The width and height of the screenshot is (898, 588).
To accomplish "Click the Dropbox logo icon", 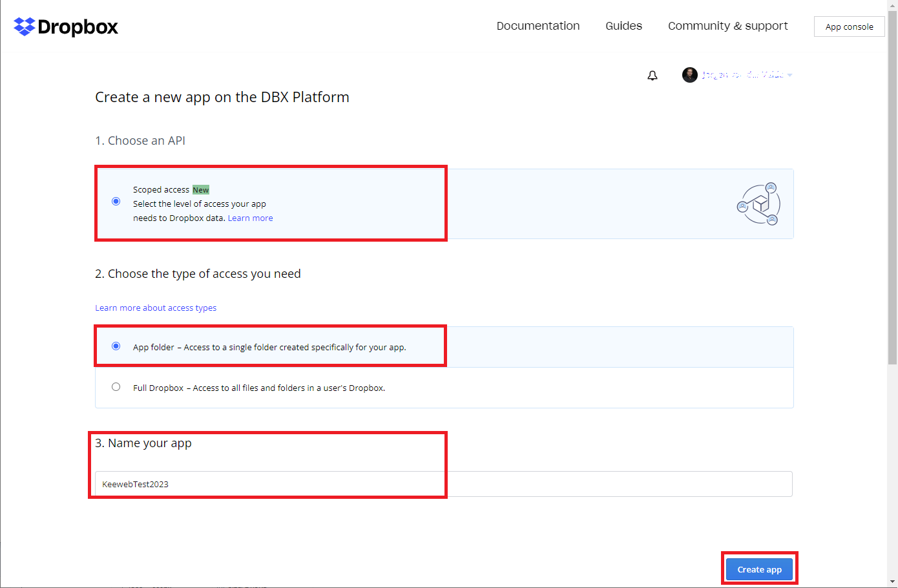I will pyautogui.click(x=24, y=26).
